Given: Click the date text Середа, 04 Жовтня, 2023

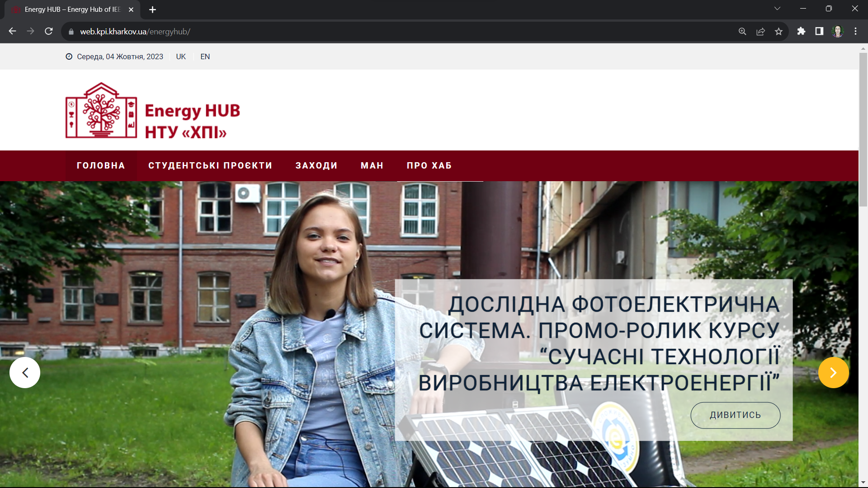Looking at the screenshot, I should coord(120,56).
